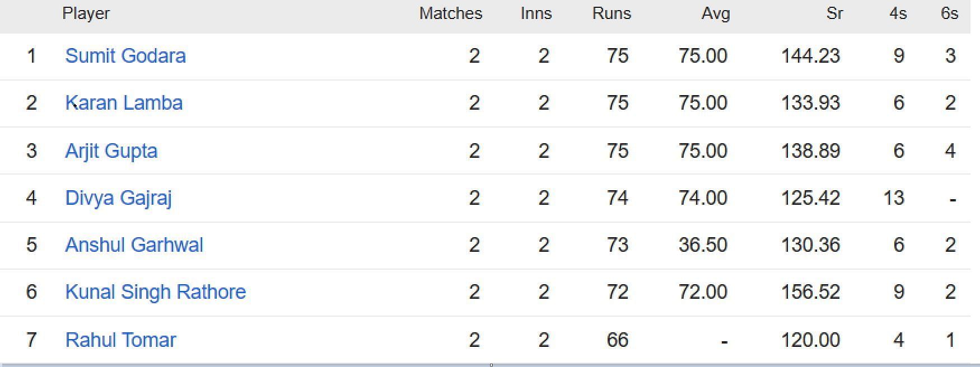Screen dimensions: 980x367
Task: Click Anshul Garhwal's 36.50 average cell
Action: pyautogui.click(x=703, y=245)
